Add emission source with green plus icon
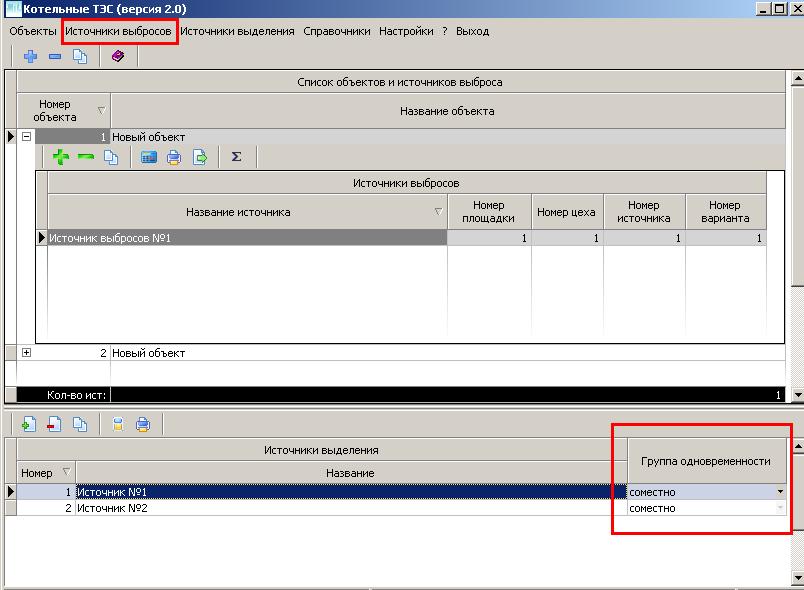The image size is (804, 590). click(61, 157)
